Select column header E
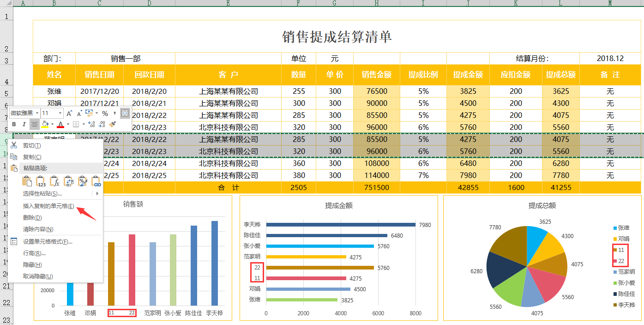The image size is (644, 325). click(x=228, y=3)
